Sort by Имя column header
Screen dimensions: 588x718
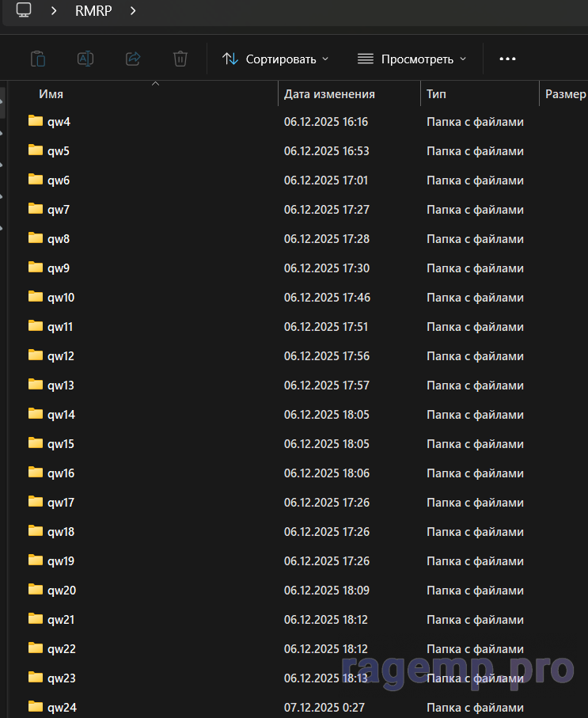pos(51,94)
